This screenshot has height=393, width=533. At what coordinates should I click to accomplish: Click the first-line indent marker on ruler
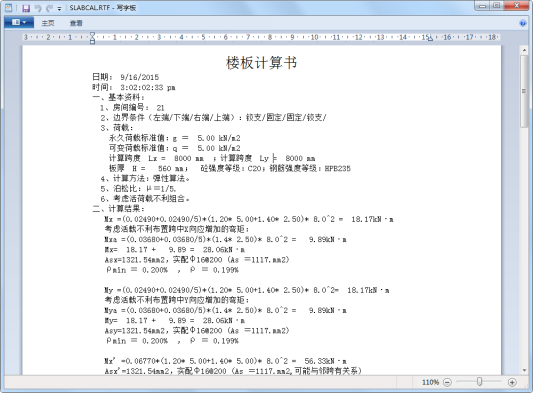[x=92, y=34]
